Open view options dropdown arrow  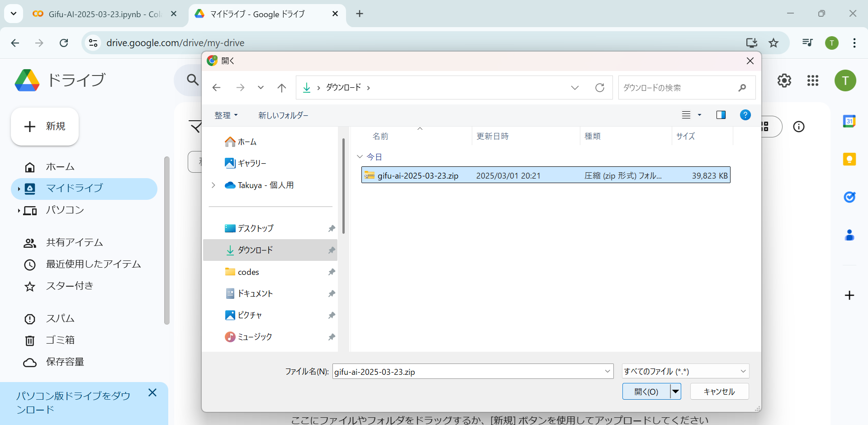pos(699,115)
